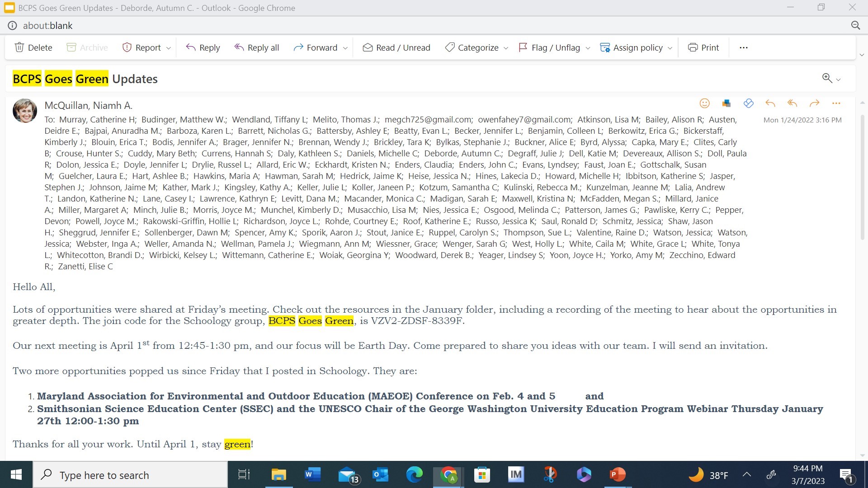This screenshot has width=868, height=488.
Task: Open Outlook from the taskbar
Action: pyautogui.click(x=381, y=474)
